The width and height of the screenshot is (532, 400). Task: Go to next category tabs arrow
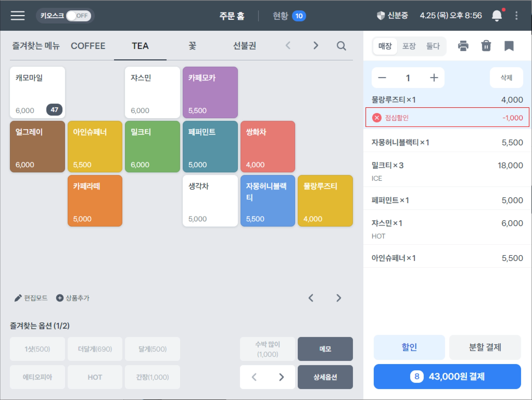(x=316, y=46)
